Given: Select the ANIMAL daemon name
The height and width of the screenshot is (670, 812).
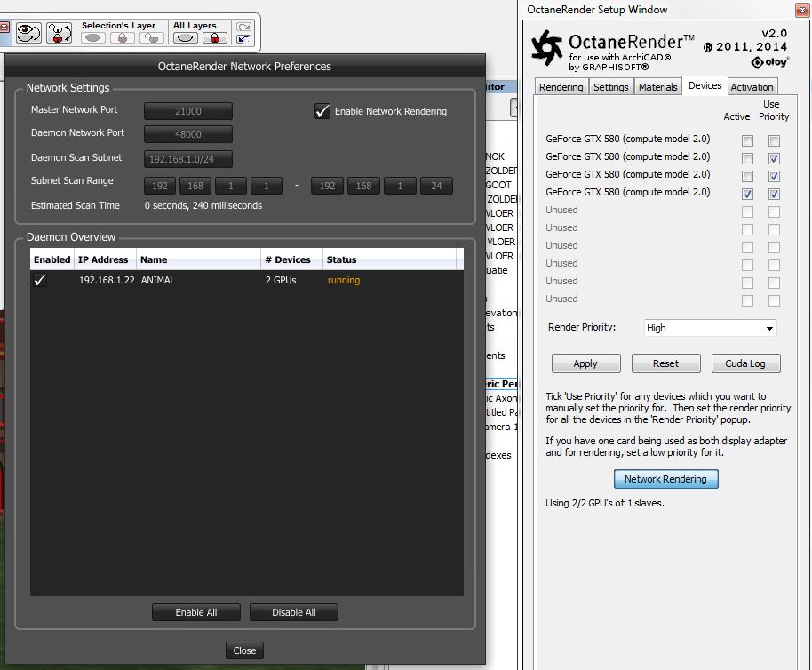Looking at the screenshot, I should click(x=158, y=280).
